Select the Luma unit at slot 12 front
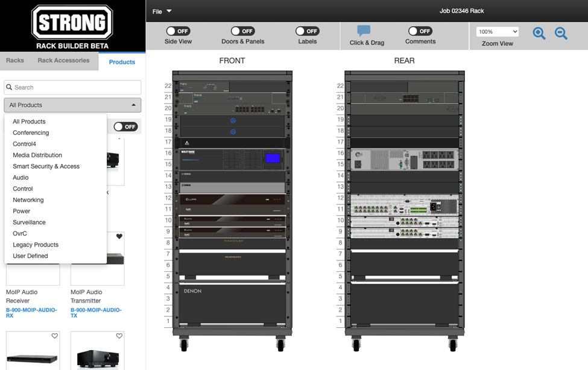Viewport: 588px width, 370px height. coord(232,204)
